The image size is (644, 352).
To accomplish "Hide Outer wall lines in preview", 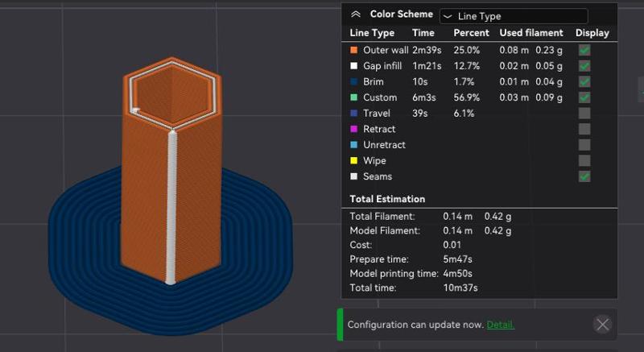I will coord(584,50).
